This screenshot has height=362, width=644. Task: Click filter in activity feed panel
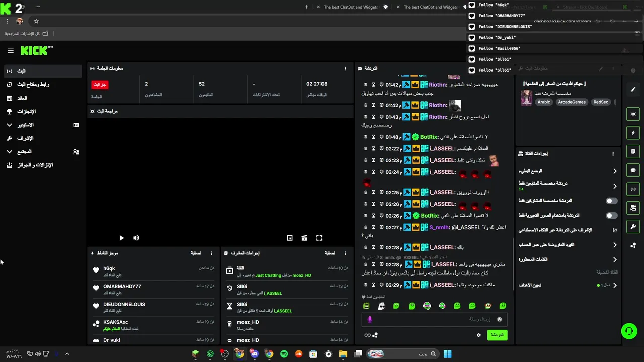tap(196, 253)
